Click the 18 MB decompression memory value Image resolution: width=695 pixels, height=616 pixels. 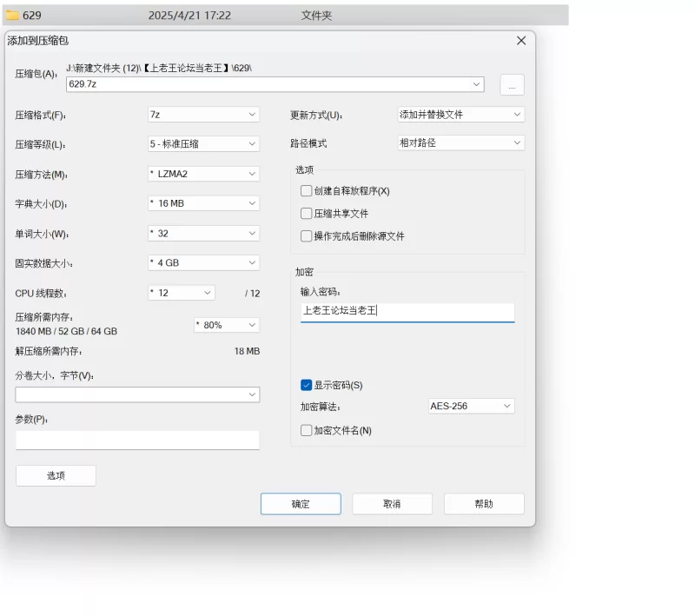pos(247,351)
